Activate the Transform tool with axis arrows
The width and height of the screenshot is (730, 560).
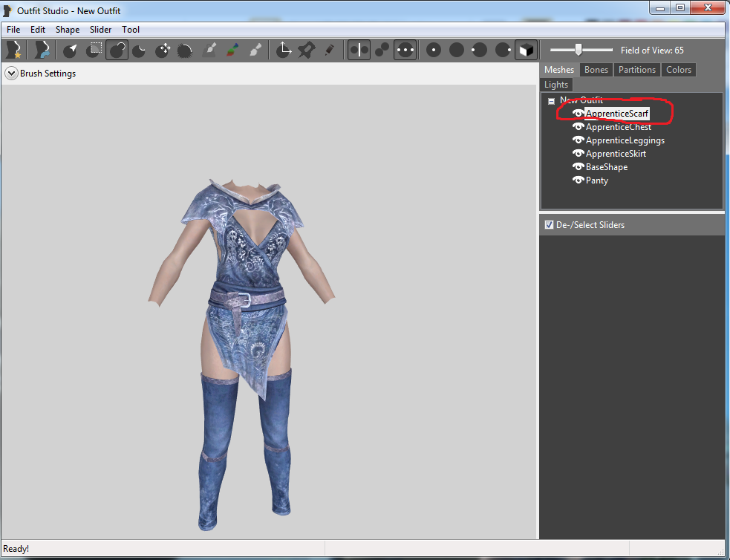[284, 50]
